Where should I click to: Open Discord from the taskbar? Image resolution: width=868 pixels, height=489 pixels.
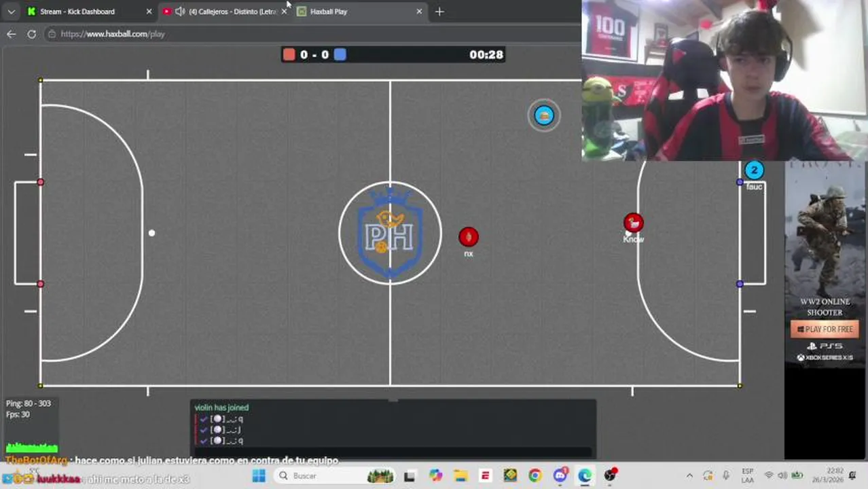[560, 475]
